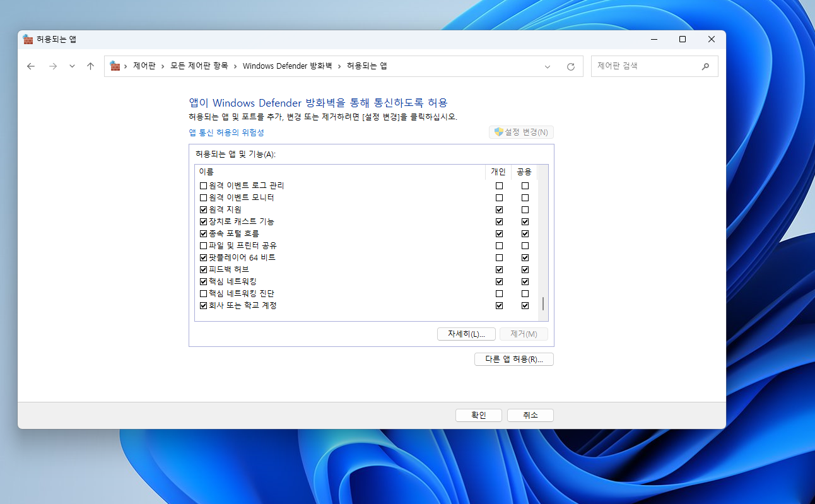Toggle 공용 checkbox for 원격 지원

point(525,209)
